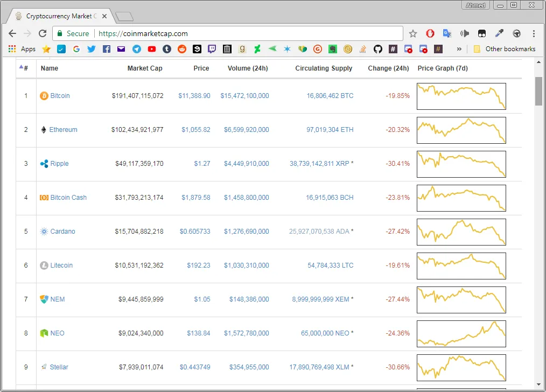Open the YouTube bookmark
Screen dimensions: 546x392
pyautogui.click(x=152, y=49)
